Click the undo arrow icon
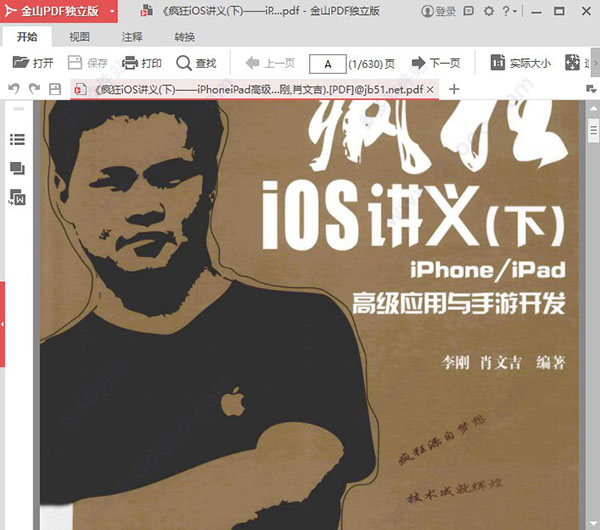Image resolution: width=600 pixels, height=530 pixels. 14,89
